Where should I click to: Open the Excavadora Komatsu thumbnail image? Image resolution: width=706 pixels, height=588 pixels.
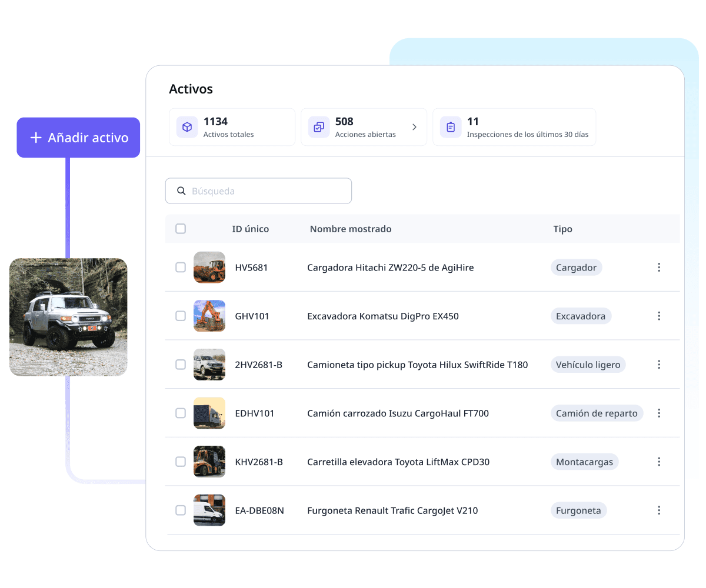[209, 316]
